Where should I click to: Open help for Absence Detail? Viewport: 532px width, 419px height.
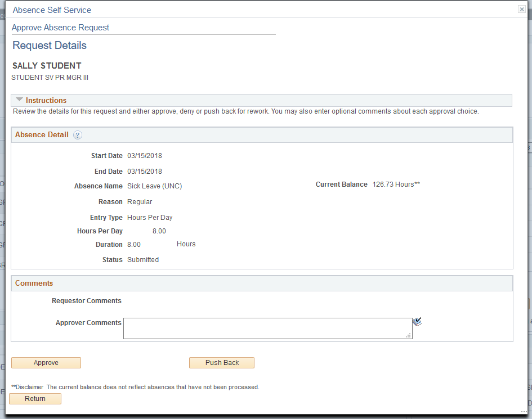pyautogui.click(x=78, y=135)
